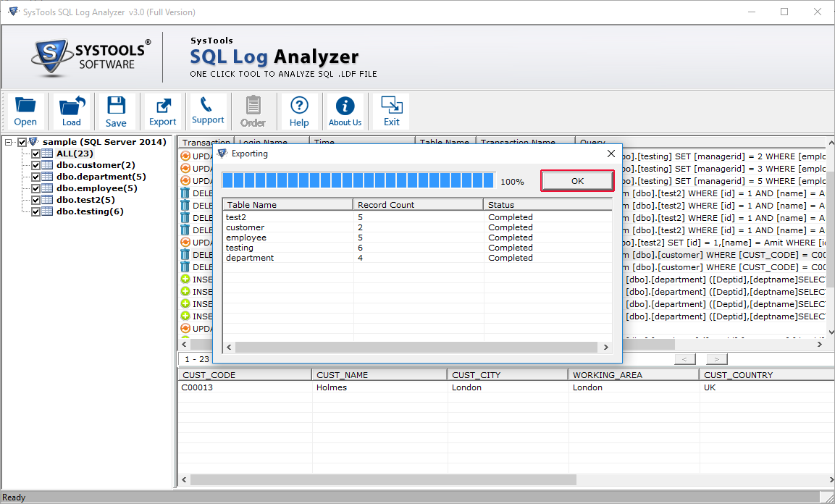Select the department row in export list
This screenshot has width=835, height=504.
[x=417, y=258]
